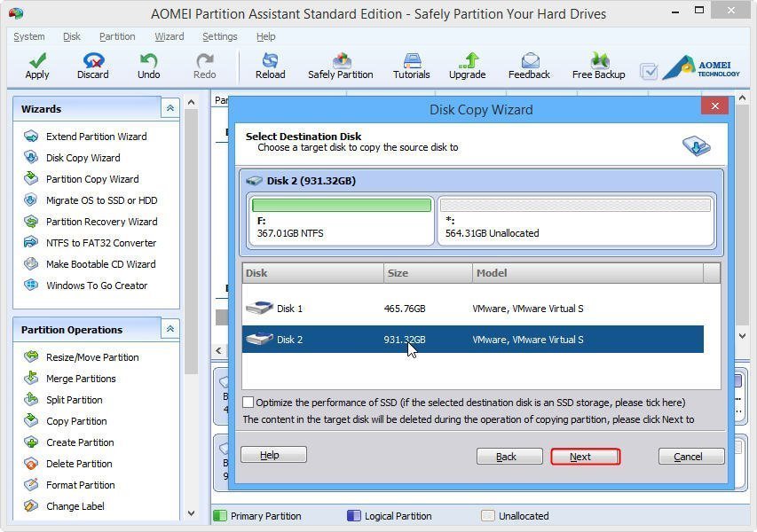
Task: Click the Cancel button in wizard
Action: tap(691, 457)
